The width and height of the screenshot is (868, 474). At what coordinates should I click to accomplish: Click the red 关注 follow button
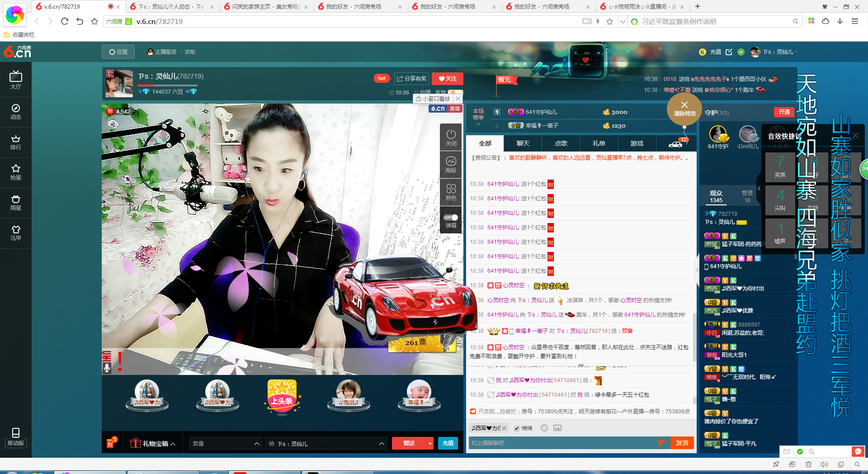[x=447, y=79]
